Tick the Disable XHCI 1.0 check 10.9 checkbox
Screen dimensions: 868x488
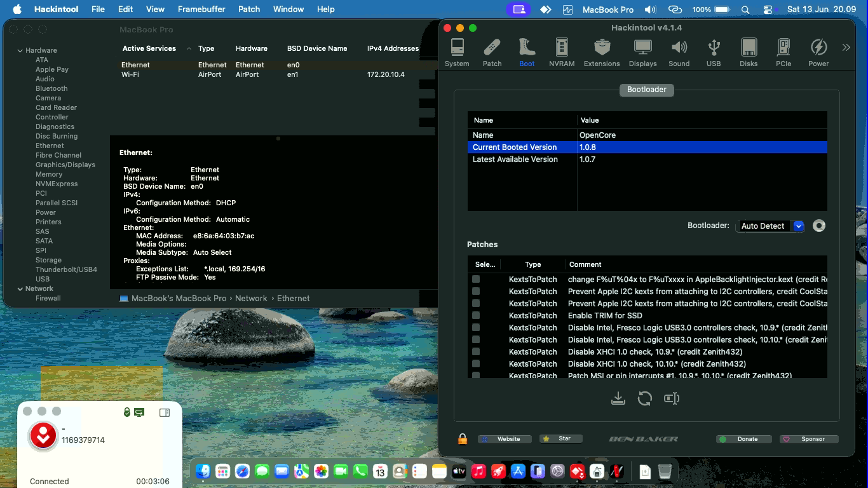pyautogui.click(x=476, y=351)
